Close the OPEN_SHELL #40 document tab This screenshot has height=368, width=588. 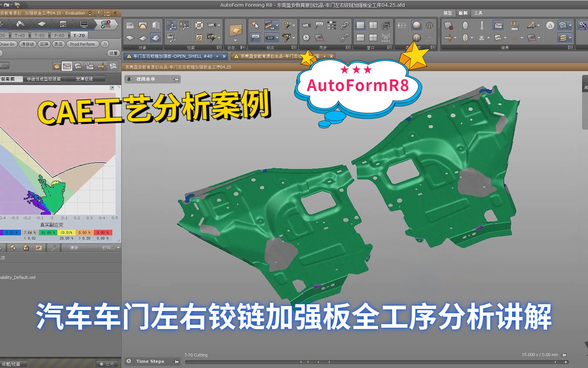pyautogui.click(x=224, y=56)
